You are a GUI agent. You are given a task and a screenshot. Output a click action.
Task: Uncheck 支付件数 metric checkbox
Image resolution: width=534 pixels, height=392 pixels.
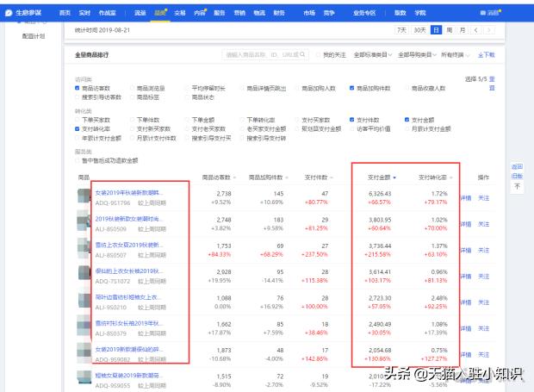click(351, 120)
